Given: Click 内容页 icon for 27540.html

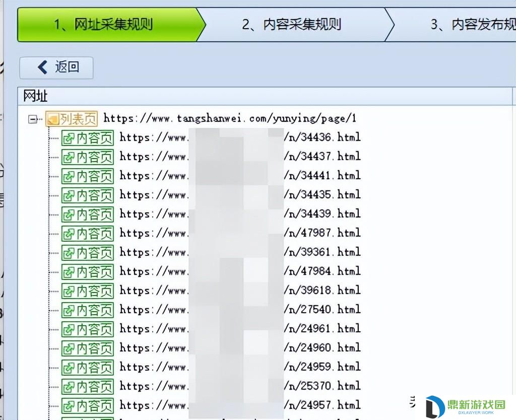Looking at the screenshot, I should coord(88,310).
